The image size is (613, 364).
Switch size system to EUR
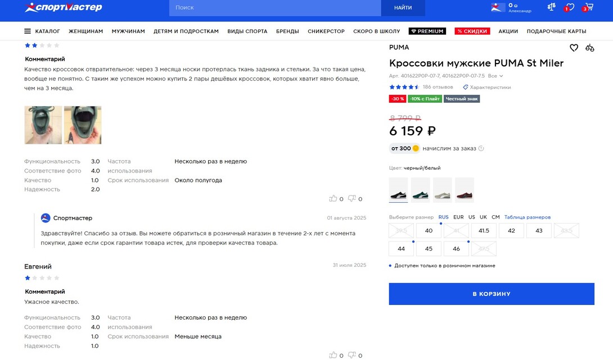(x=458, y=217)
